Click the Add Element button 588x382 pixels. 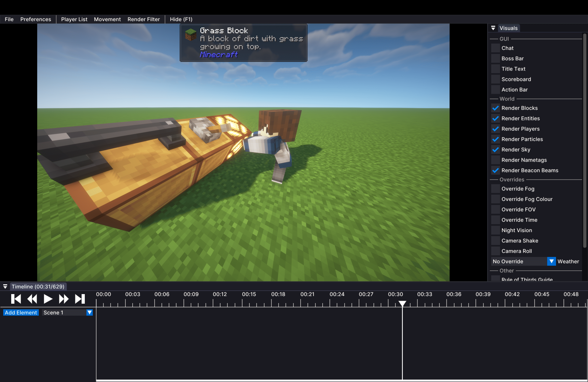click(x=21, y=312)
